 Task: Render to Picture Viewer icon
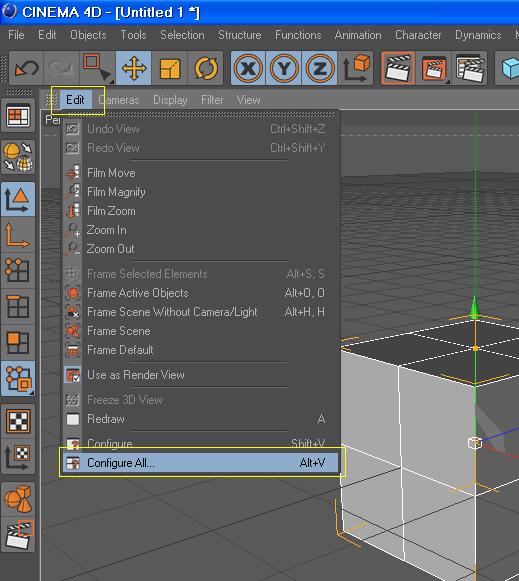[x=434, y=68]
